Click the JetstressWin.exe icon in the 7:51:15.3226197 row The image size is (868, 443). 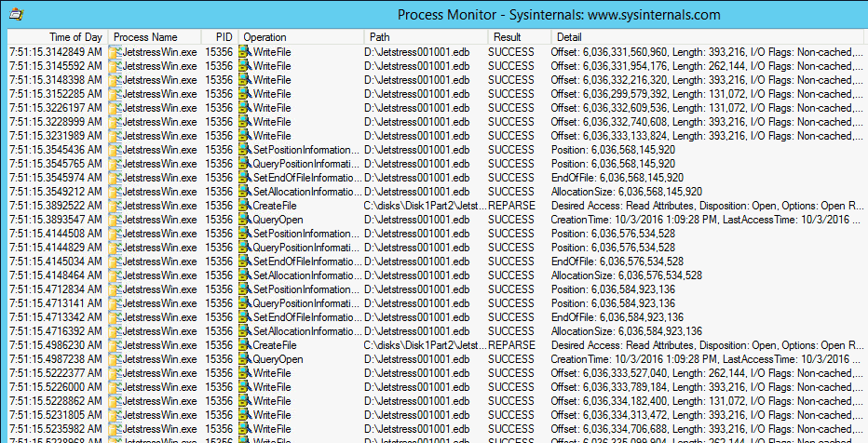click(x=115, y=108)
